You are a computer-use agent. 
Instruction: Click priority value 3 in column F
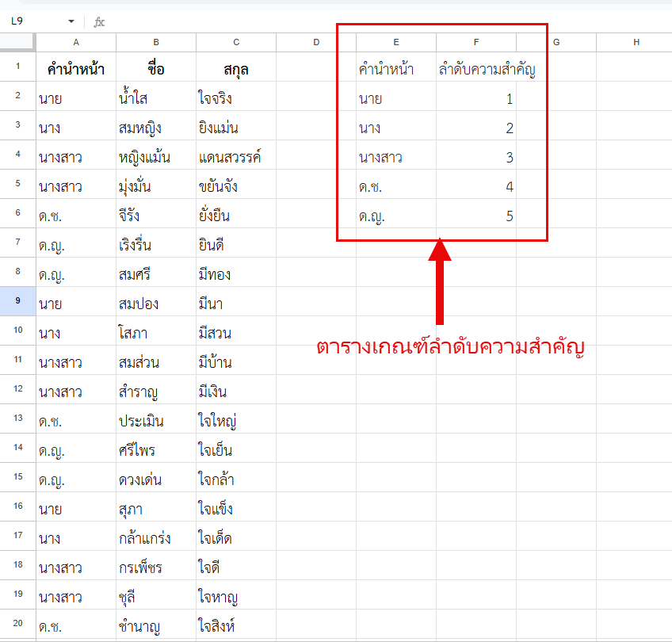476,155
